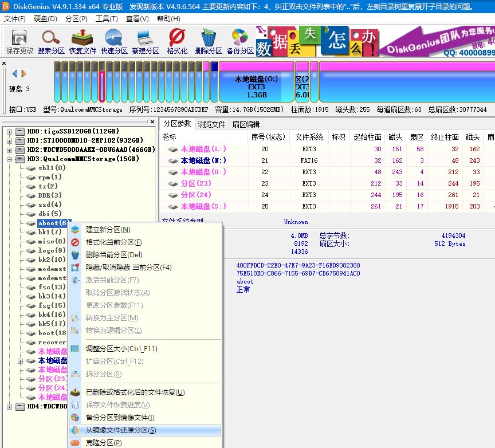Screen dimensions: 495x448
Task: Open the 分区(P) menu
Action: 76,19
